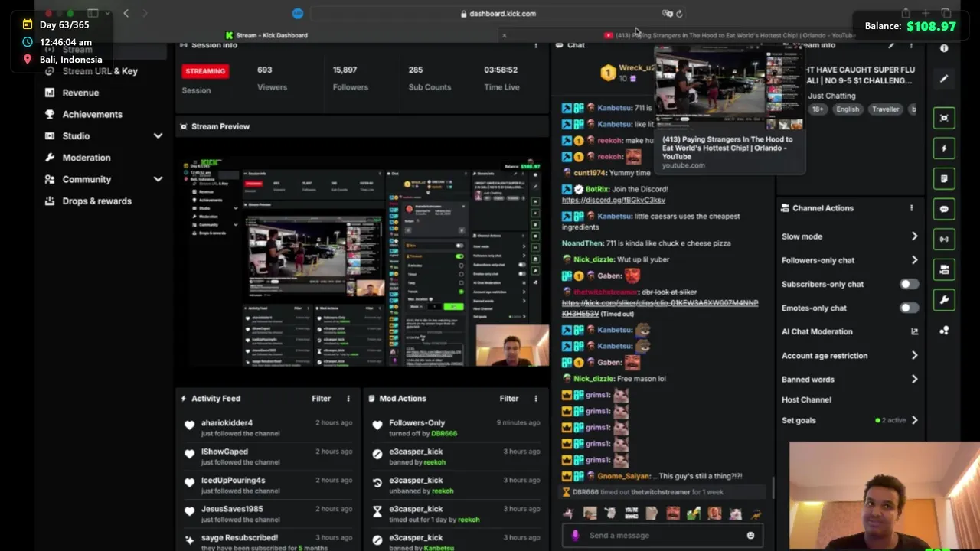
Task: Open Revenue in the sidebar
Action: (80, 93)
